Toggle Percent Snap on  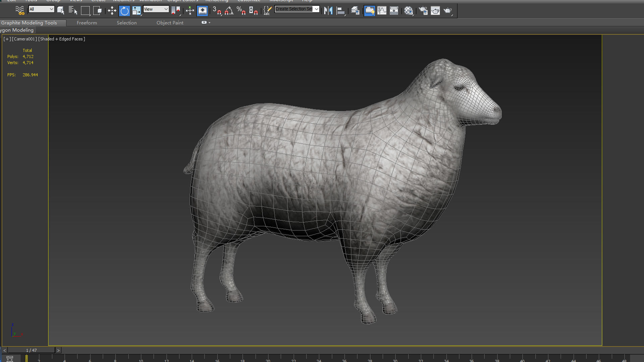[241, 11]
